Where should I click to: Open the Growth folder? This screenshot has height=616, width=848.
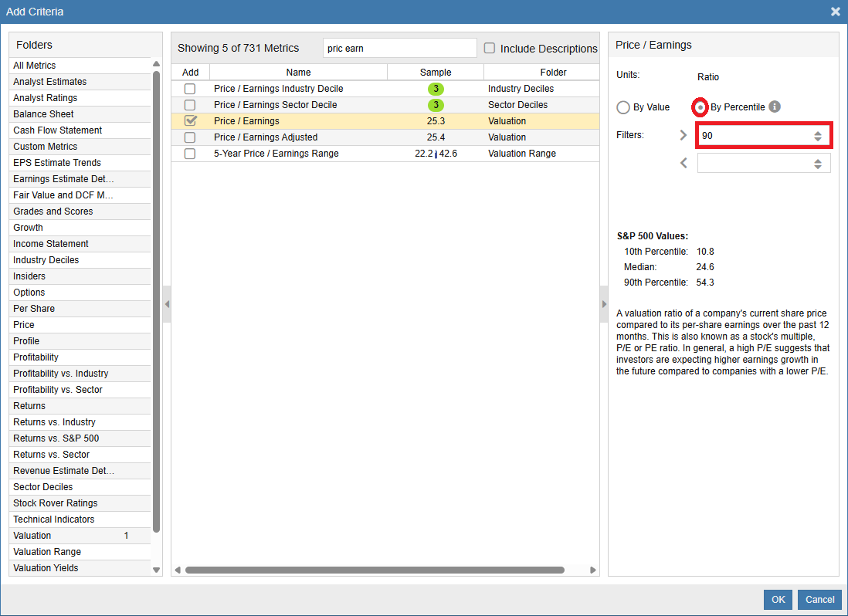pos(80,228)
